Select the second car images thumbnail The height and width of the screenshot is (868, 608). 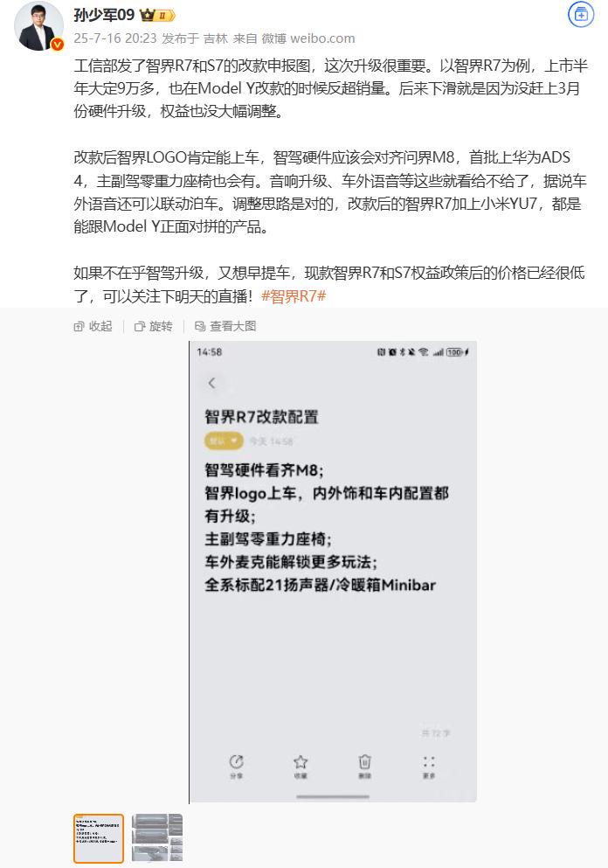coord(157,838)
